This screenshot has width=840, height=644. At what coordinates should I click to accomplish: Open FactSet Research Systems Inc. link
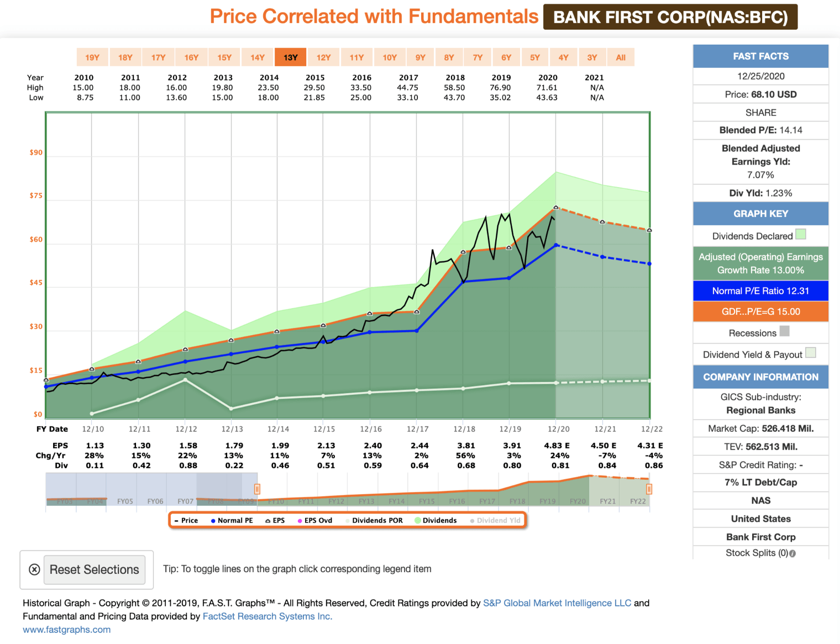click(267, 616)
